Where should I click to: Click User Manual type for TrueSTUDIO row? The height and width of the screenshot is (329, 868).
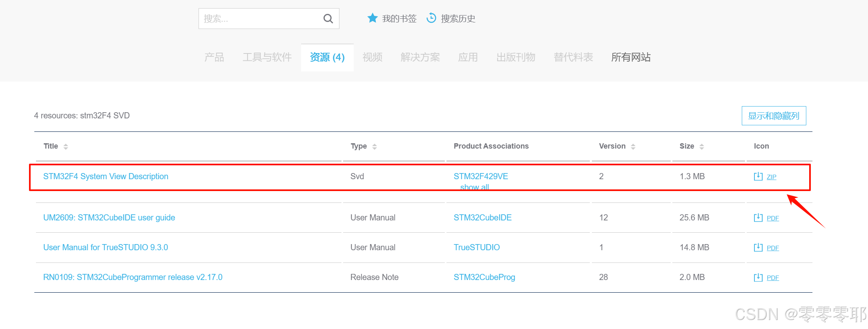coord(373,247)
